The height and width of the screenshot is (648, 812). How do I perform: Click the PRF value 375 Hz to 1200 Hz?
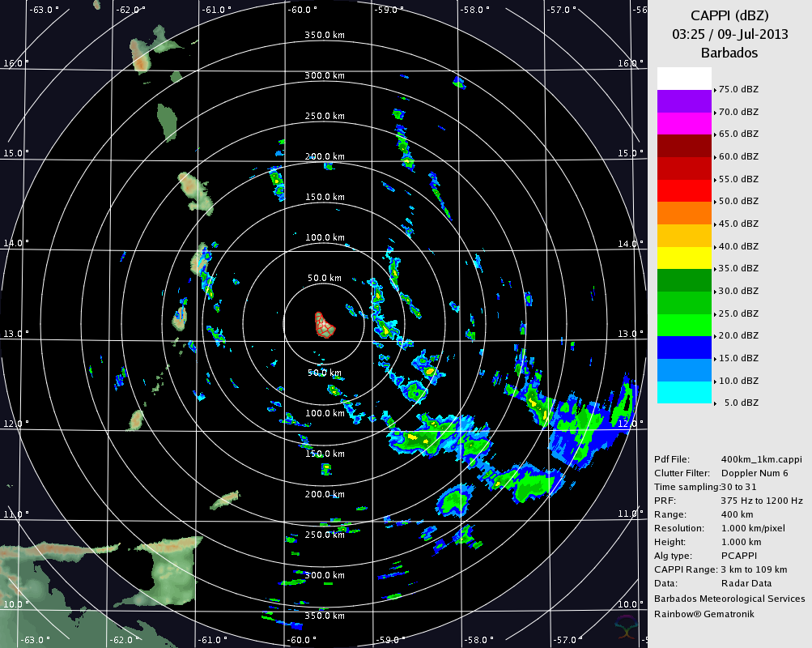pos(762,501)
